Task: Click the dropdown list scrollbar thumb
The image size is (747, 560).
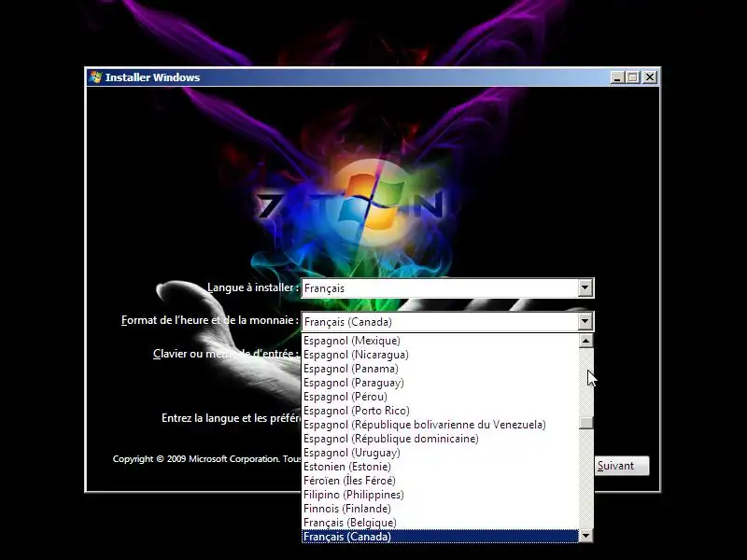Action: click(586, 423)
